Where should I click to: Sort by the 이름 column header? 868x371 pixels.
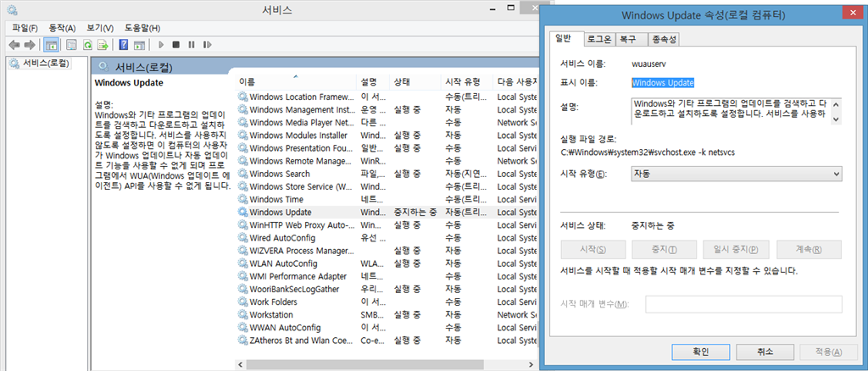point(296,82)
